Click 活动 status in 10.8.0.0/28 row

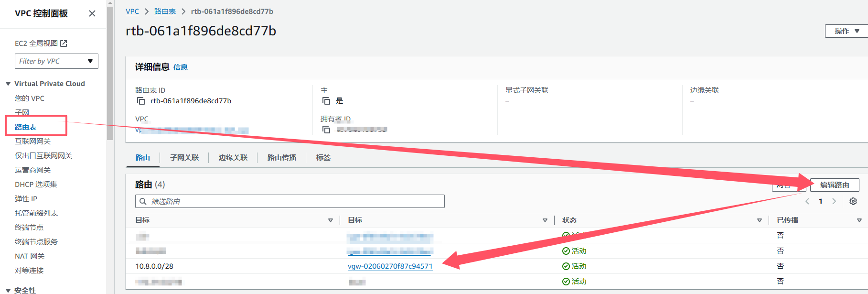tap(574, 266)
